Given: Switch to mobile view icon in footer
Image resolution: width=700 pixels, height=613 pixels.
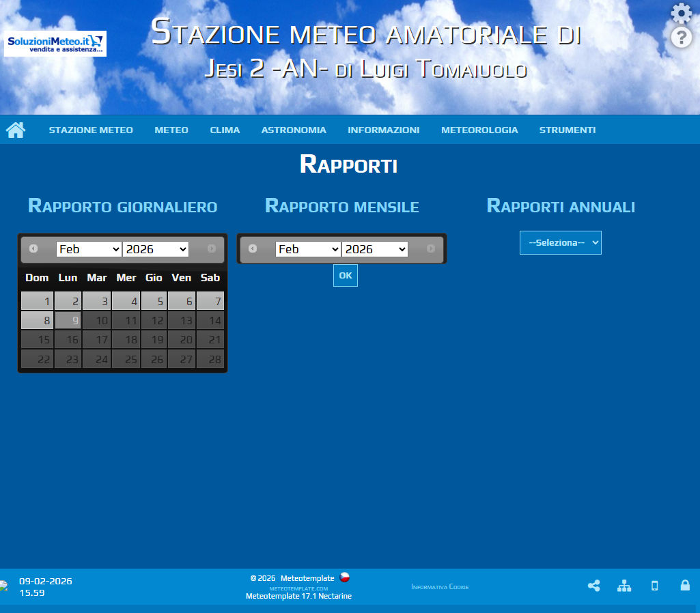Looking at the screenshot, I should (x=654, y=586).
